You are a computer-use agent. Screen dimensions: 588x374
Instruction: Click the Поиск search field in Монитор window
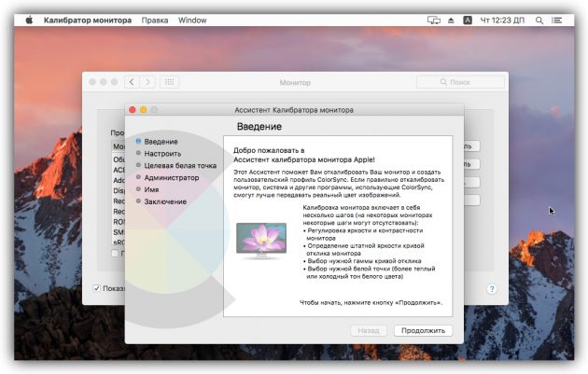point(460,82)
